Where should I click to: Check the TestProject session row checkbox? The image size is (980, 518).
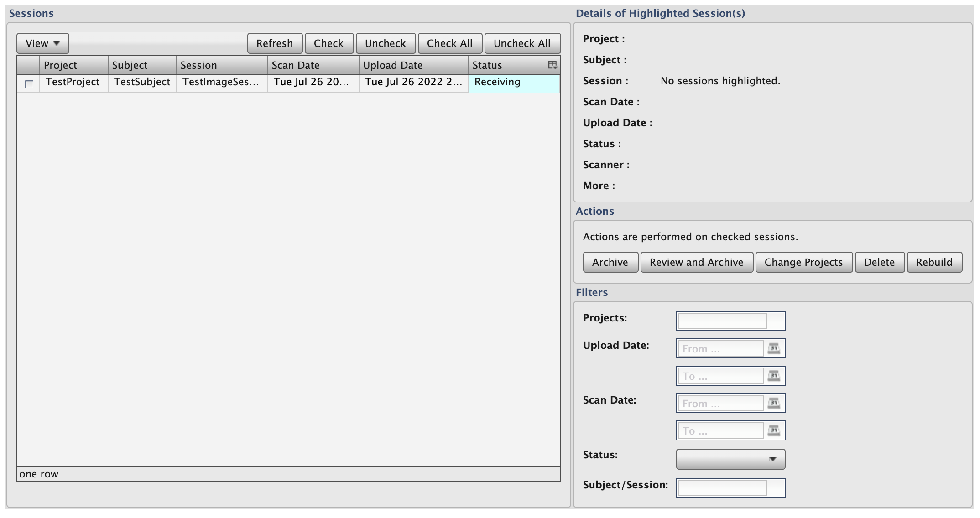[x=29, y=84]
